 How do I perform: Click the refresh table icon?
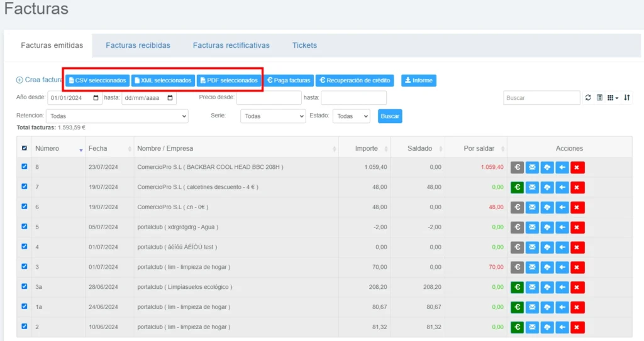click(x=588, y=98)
